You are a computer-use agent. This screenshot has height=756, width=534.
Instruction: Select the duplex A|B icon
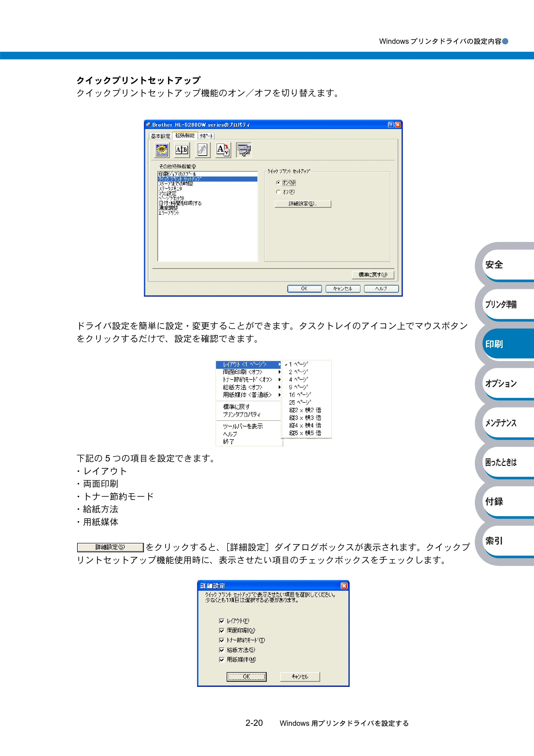182,150
